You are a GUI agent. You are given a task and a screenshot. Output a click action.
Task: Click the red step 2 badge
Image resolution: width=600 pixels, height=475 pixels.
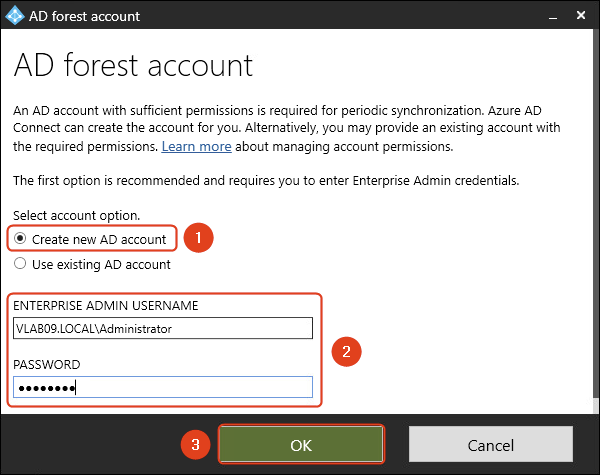[x=346, y=351]
